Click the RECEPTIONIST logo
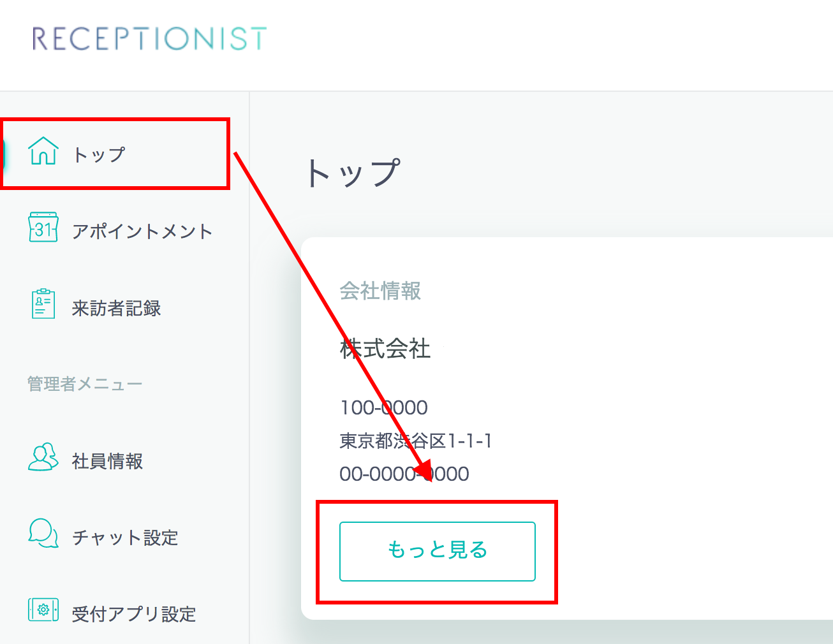Viewport: 833px width, 644px height. point(149,39)
